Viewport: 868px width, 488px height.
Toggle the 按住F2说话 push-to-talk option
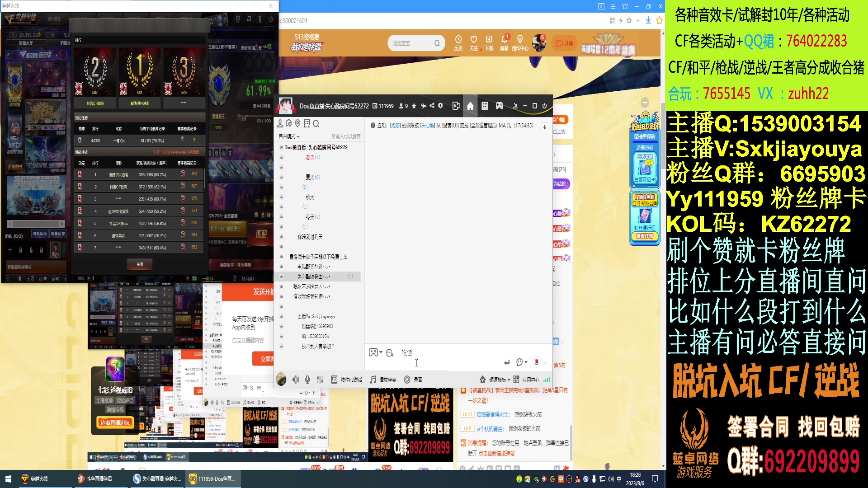347,380
